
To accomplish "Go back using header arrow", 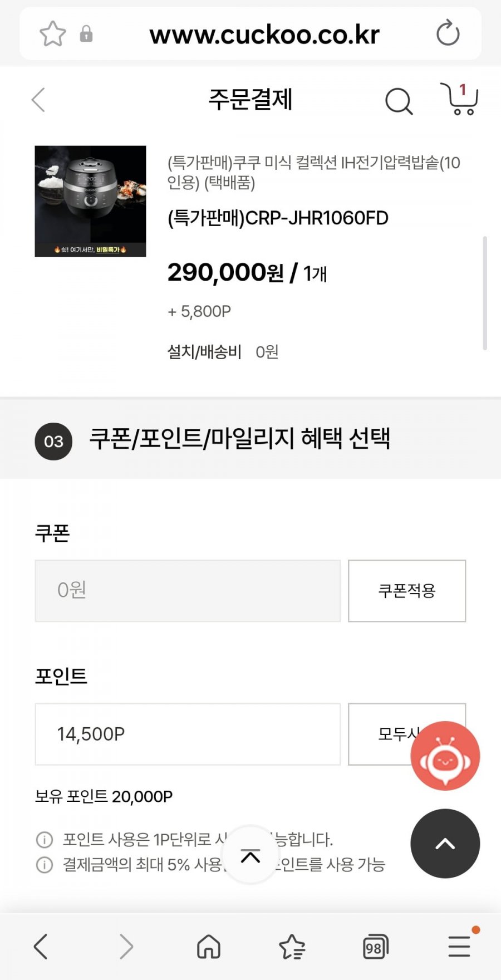I will click(x=38, y=100).
